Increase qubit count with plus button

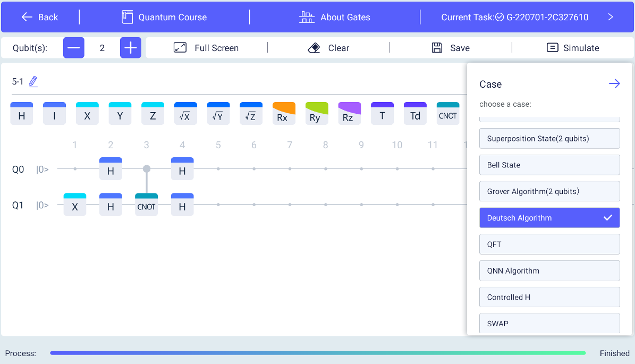[x=130, y=48]
